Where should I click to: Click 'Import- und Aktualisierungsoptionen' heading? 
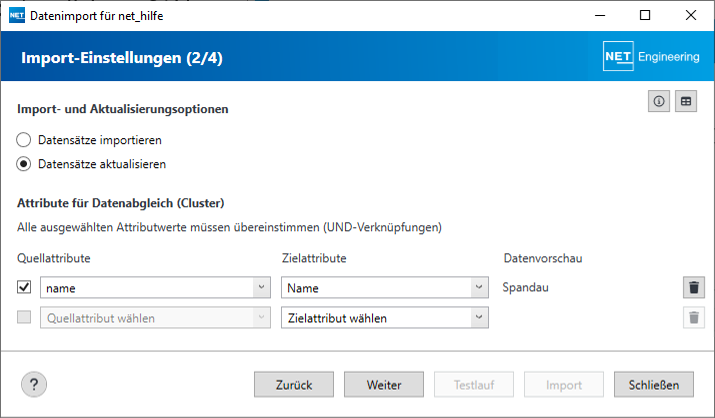[123, 109]
